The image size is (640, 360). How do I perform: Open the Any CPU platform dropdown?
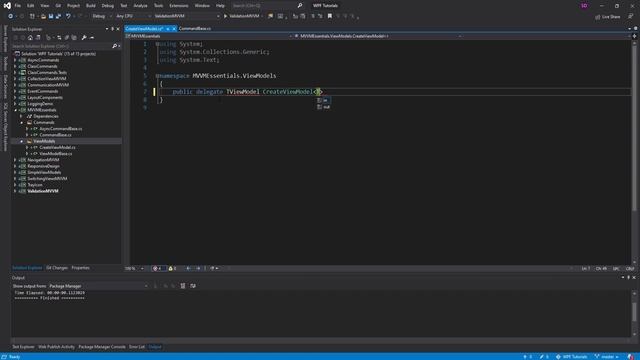[x=133, y=16]
